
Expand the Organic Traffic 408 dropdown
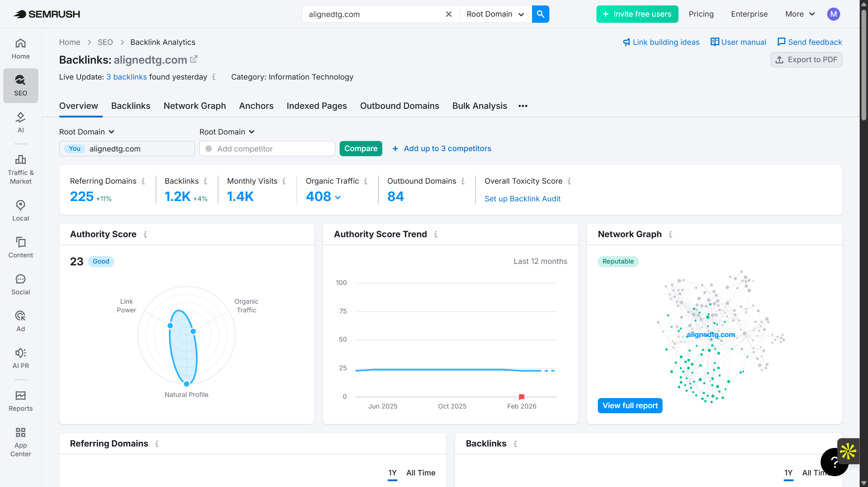338,197
